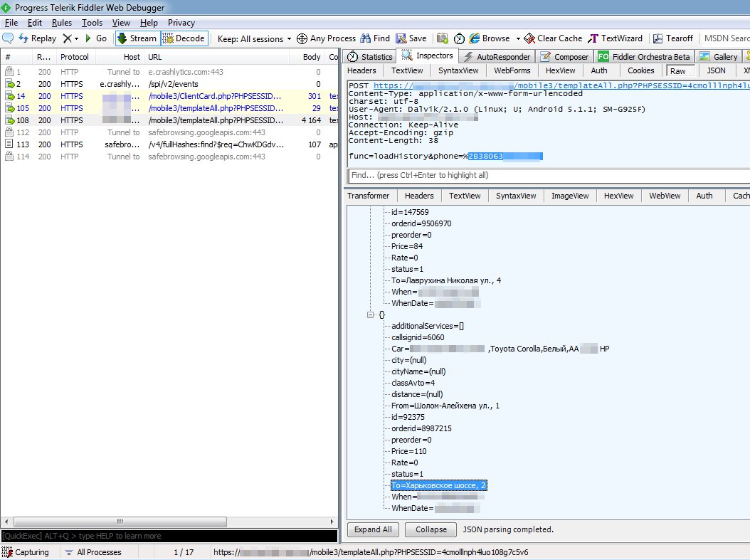Click the Any Process target icon
The image size is (750, 560).
[302, 38]
